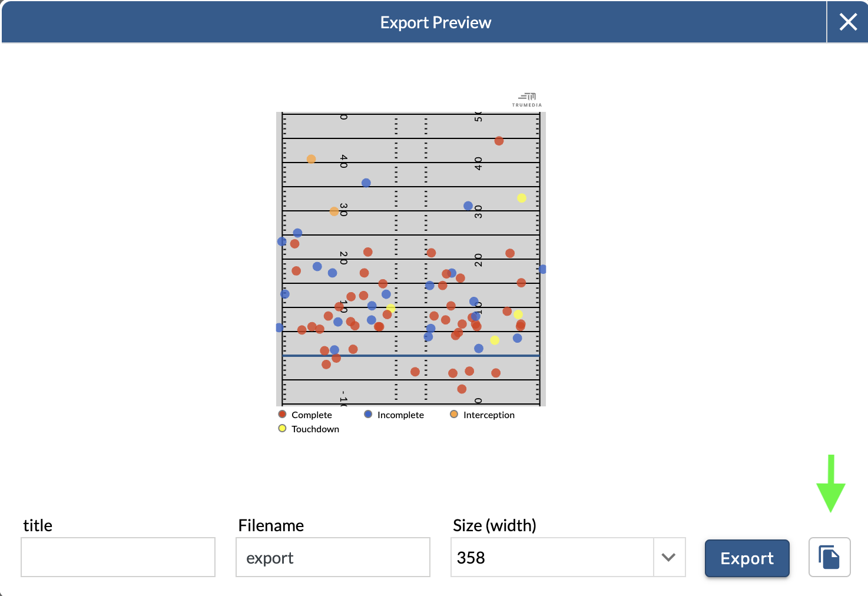Click the orange Interception legend marker

(x=454, y=415)
